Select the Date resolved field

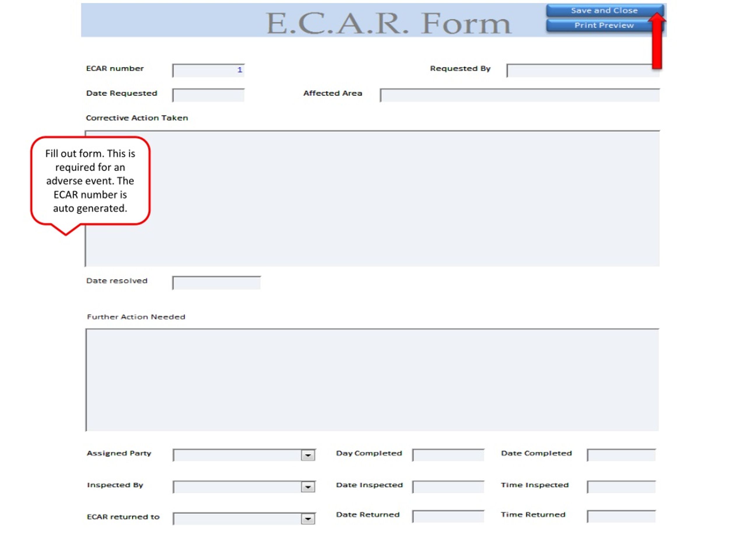217,283
